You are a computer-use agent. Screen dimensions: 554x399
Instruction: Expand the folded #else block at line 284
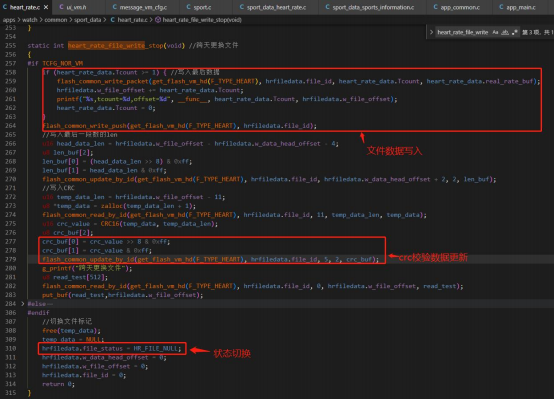click(23, 304)
